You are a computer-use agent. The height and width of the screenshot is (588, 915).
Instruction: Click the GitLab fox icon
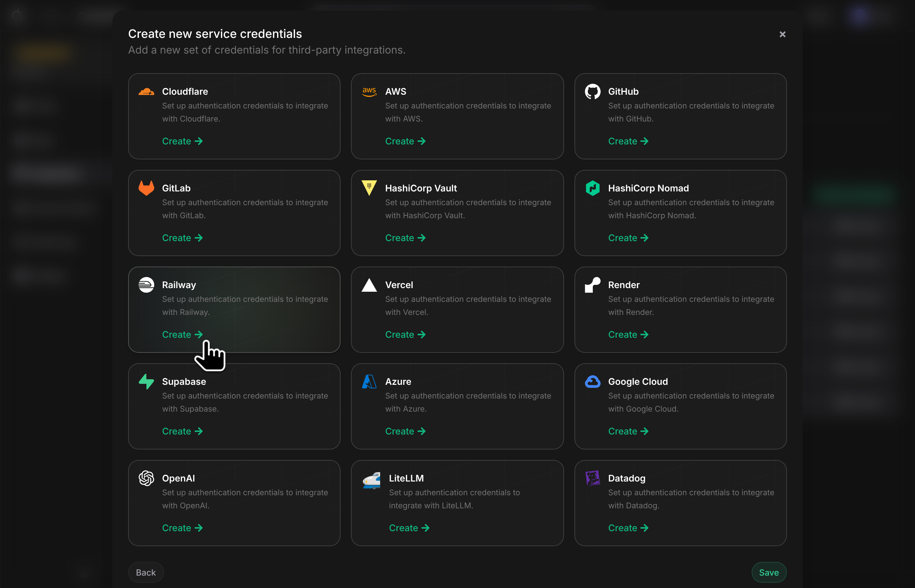(x=146, y=188)
